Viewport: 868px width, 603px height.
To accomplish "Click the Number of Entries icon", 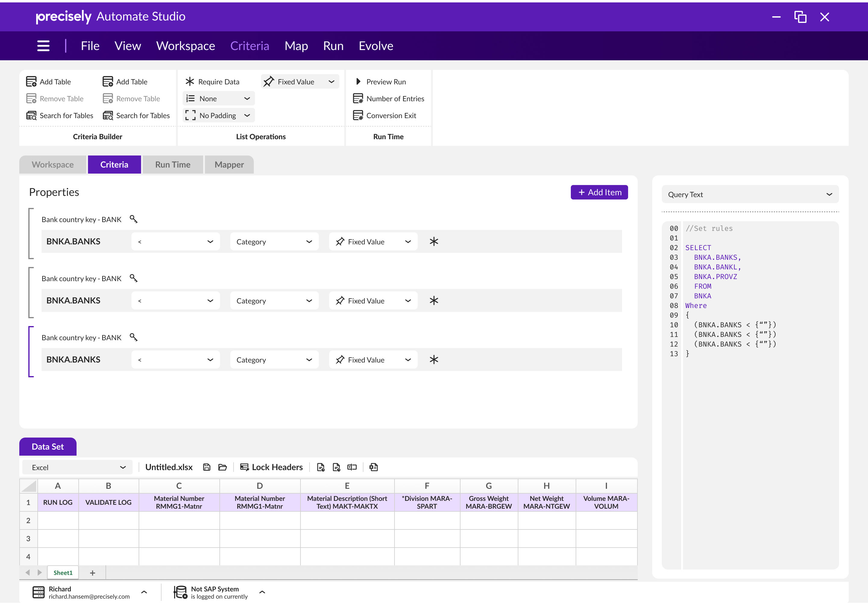I will (x=358, y=99).
